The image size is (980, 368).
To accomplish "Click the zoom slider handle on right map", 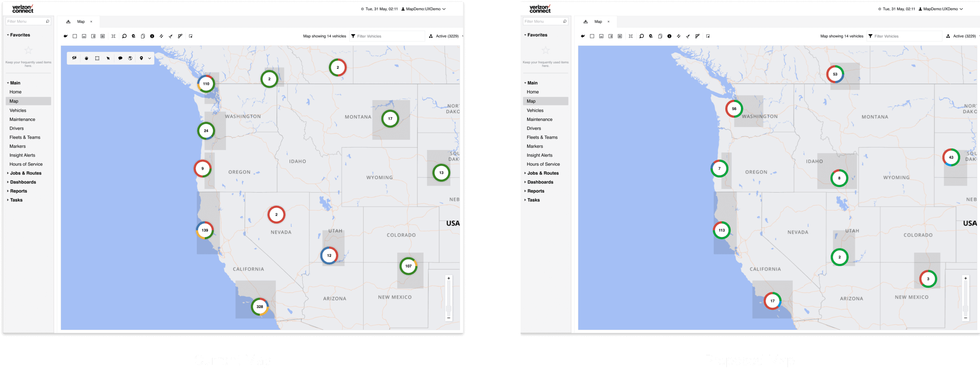I will [x=965, y=309].
